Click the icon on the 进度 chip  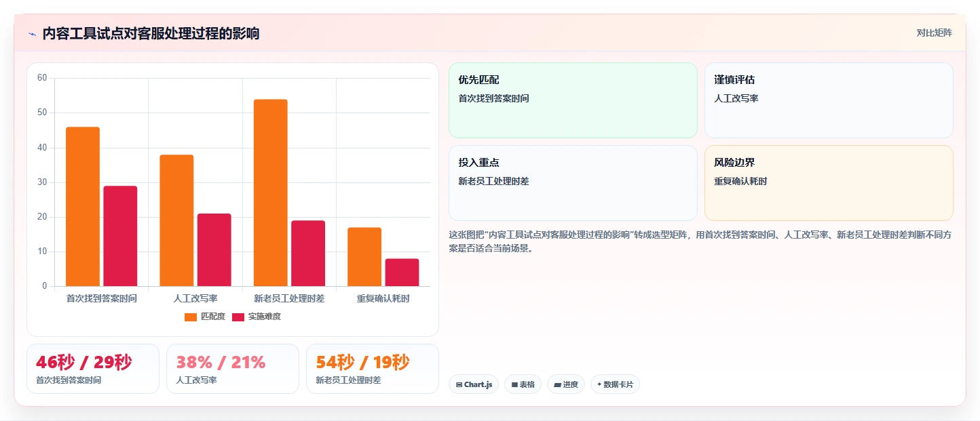click(x=558, y=384)
